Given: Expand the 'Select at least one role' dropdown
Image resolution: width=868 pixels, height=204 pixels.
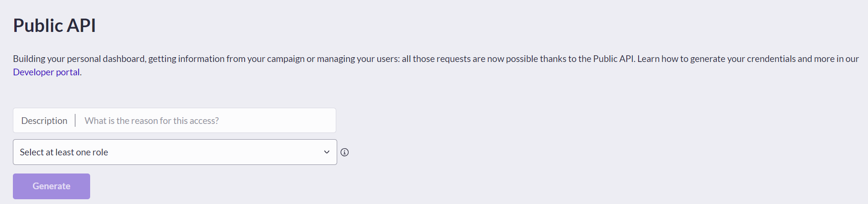Looking at the screenshot, I should 175,152.
